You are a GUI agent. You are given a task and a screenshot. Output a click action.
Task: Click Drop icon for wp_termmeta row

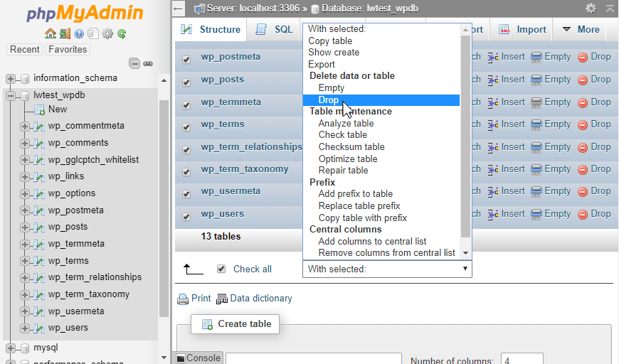pos(583,103)
